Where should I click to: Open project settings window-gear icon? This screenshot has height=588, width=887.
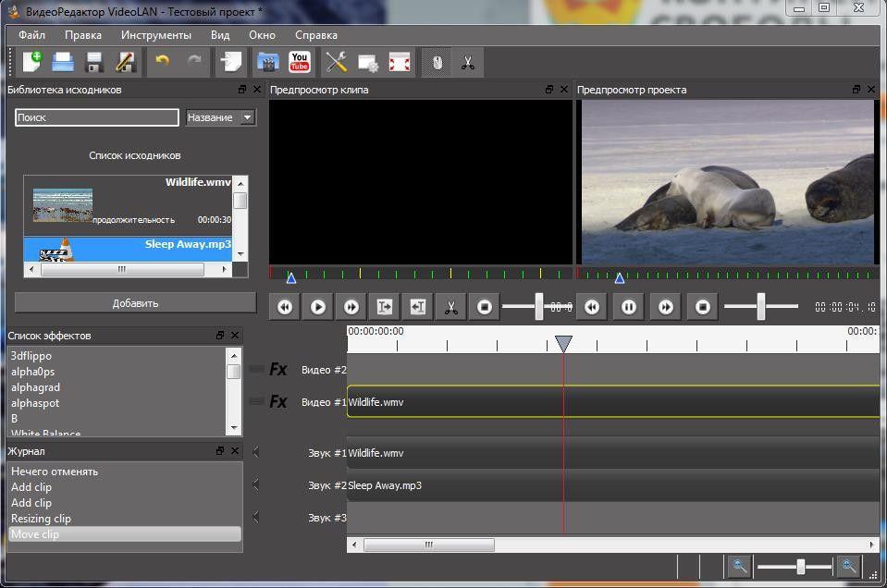click(368, 62)
